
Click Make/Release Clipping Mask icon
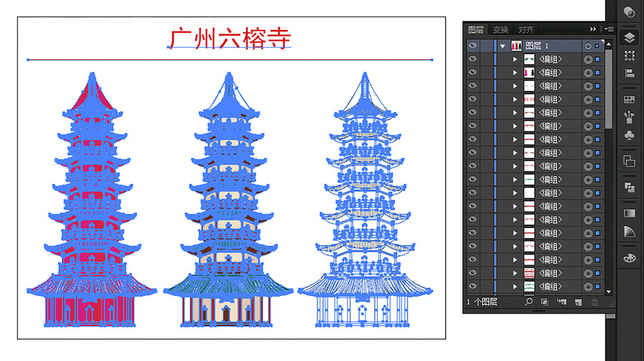[x=545, y=302]
